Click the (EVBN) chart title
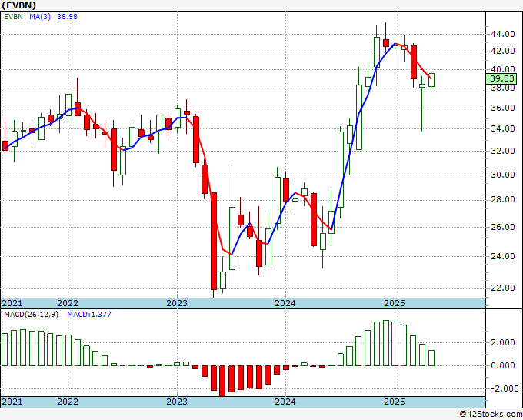523x420 pixels. 19,5
